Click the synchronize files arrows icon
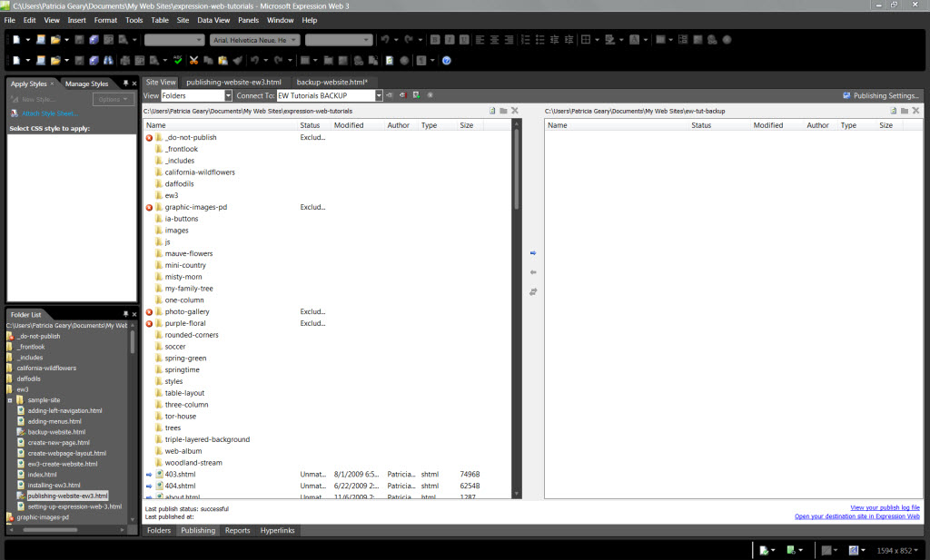The width and height of the screenshot is (930, 560). point(533,292)
